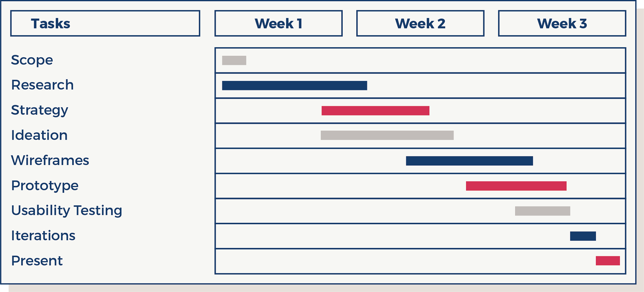Select the Research task label
Image resolution: width=644 pixels, height=292 pixels.
42,85
